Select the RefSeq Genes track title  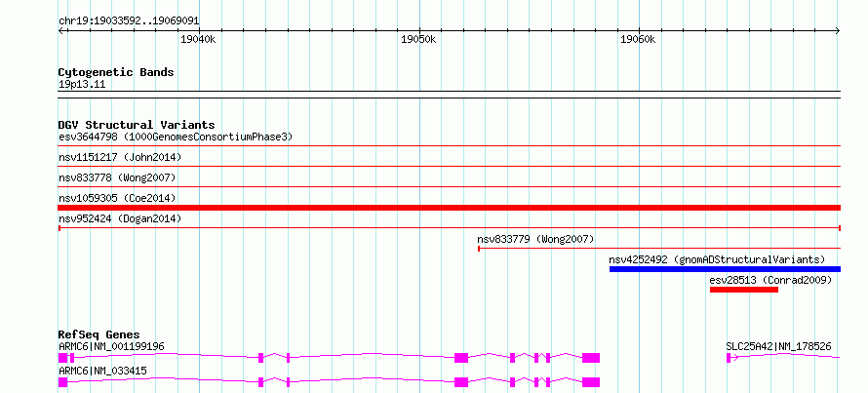pos(99,334)
